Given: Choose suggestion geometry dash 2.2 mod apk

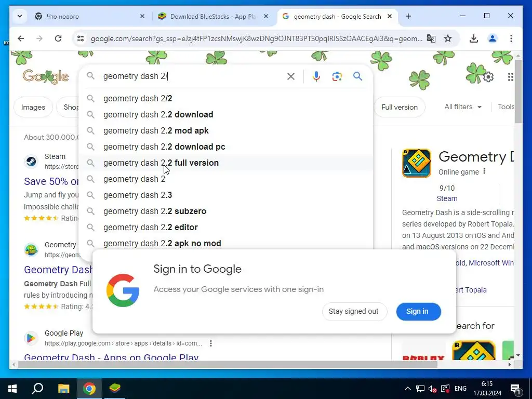Looking at the screenshot, I should pyautogui.click(x=225, y=130).
